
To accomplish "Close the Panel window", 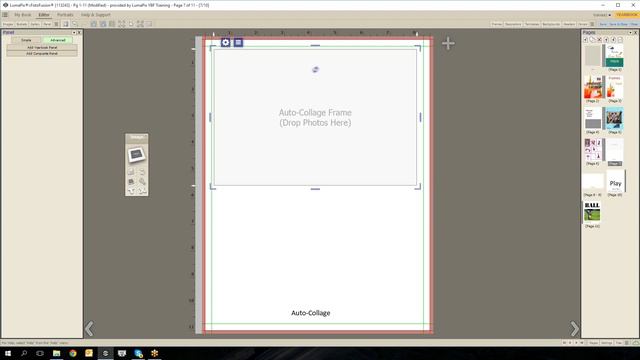I will click(79, 32).
